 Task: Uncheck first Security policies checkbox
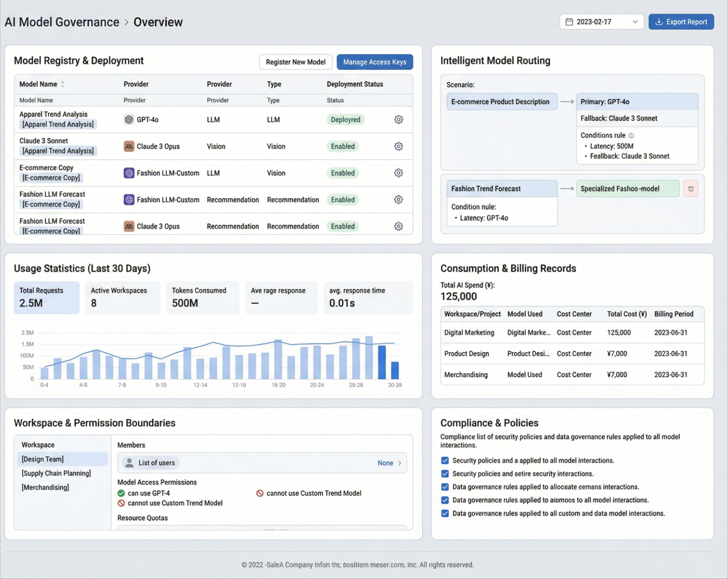pyautogui.click(x=445, y=460)
